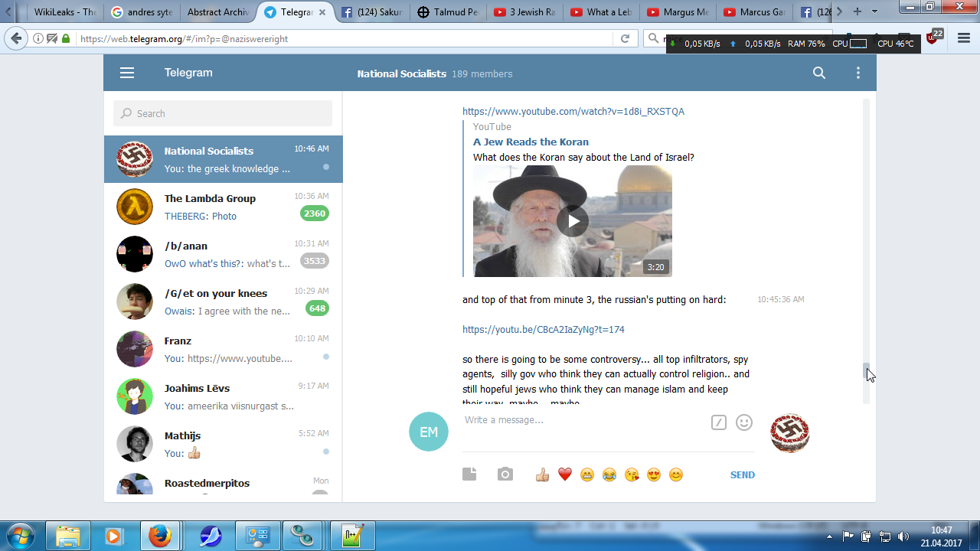
Task: Open the '/G/et on your knees' chat
Action: (224, 302)
